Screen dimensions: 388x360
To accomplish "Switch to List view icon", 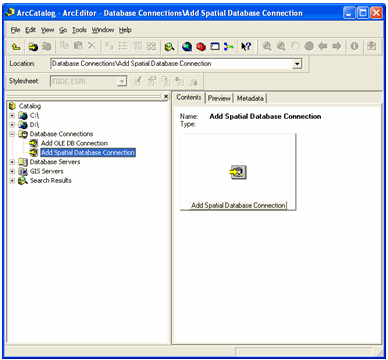I will click(x=123, y=46).
